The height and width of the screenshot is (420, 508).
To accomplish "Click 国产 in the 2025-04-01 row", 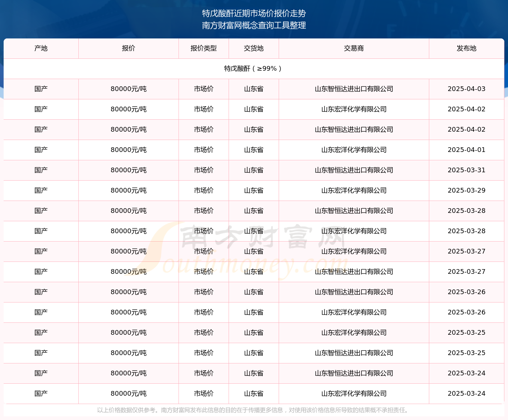I will point(41,150).
